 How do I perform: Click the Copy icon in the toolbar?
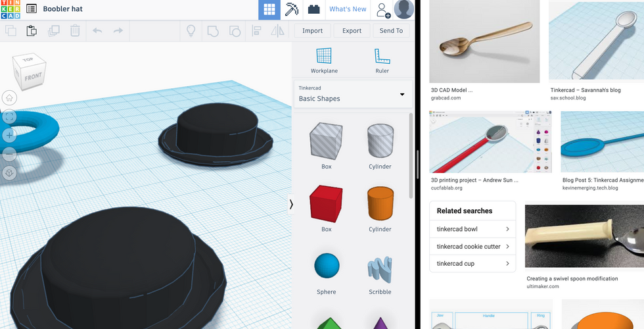[11, 31]
